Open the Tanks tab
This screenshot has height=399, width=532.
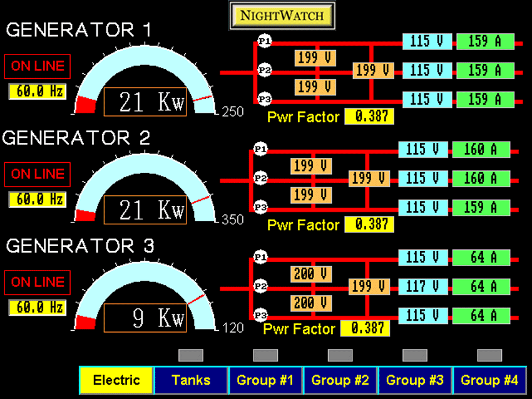pos(191,380)
